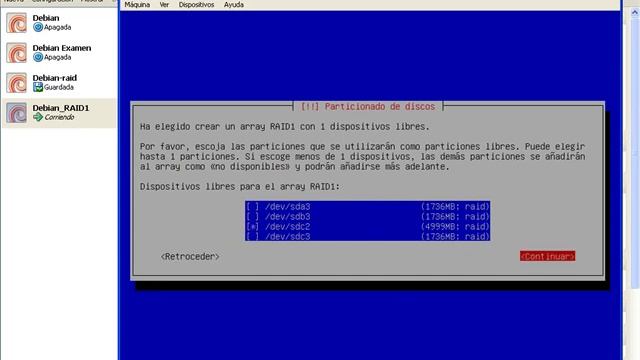Click the Guardada status text
This screenshot has height=360, width=640.
tap(59, 87)
